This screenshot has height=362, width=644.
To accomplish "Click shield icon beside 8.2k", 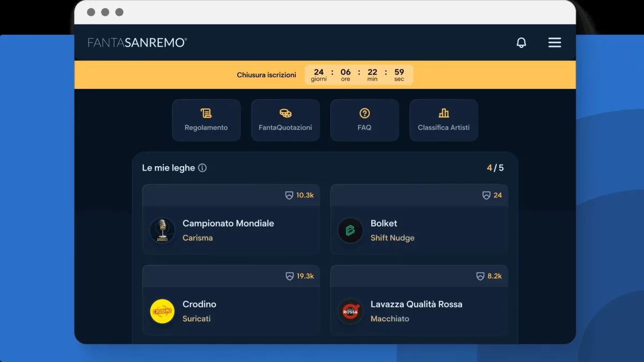I will point(480,276).
